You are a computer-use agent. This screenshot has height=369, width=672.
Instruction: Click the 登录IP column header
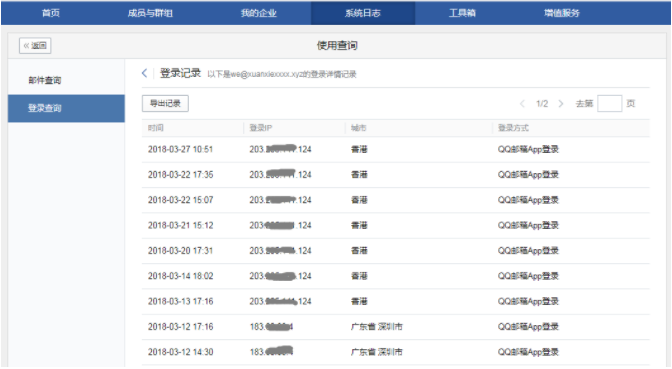261,128
